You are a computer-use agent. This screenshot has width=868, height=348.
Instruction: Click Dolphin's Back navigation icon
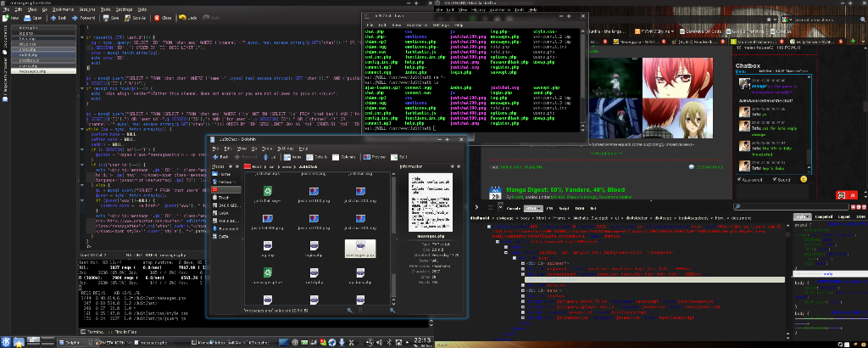click(x=216, y=157)
